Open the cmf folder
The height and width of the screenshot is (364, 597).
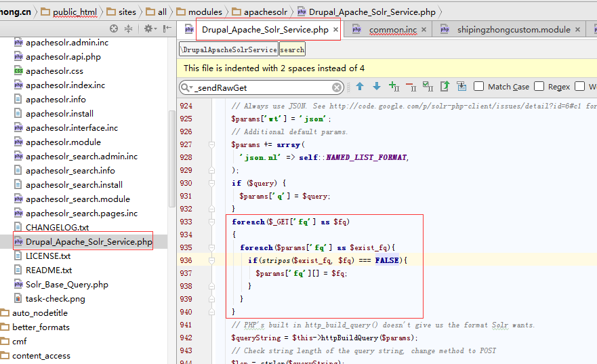pos(20,342)
